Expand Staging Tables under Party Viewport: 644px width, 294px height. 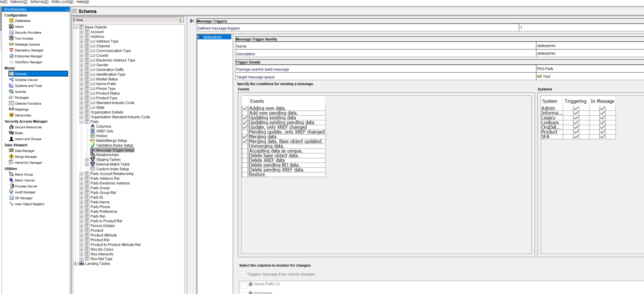(87, 160)
